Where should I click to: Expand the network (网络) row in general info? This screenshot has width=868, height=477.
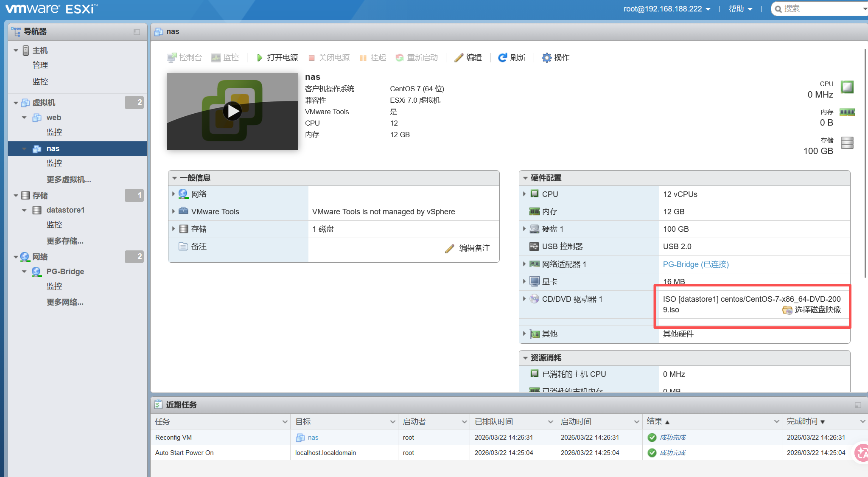click(174, 194)
